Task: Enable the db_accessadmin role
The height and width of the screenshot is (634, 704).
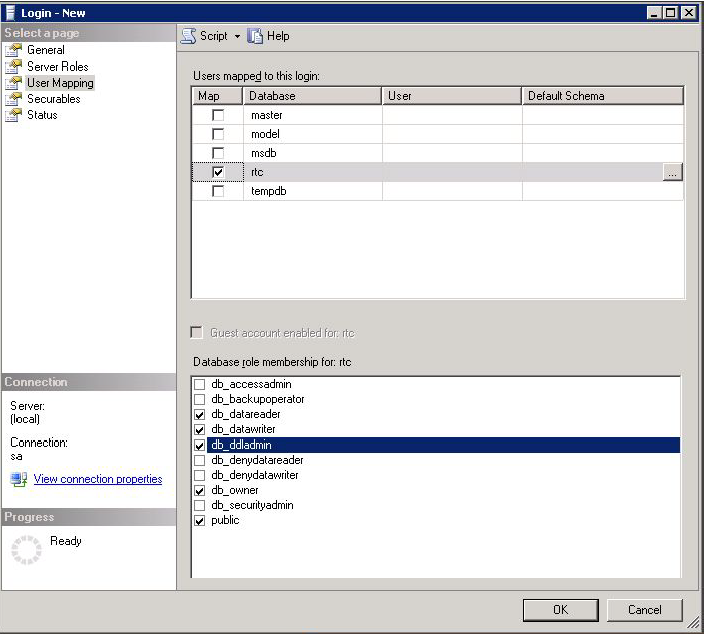Action: [199, 384]
